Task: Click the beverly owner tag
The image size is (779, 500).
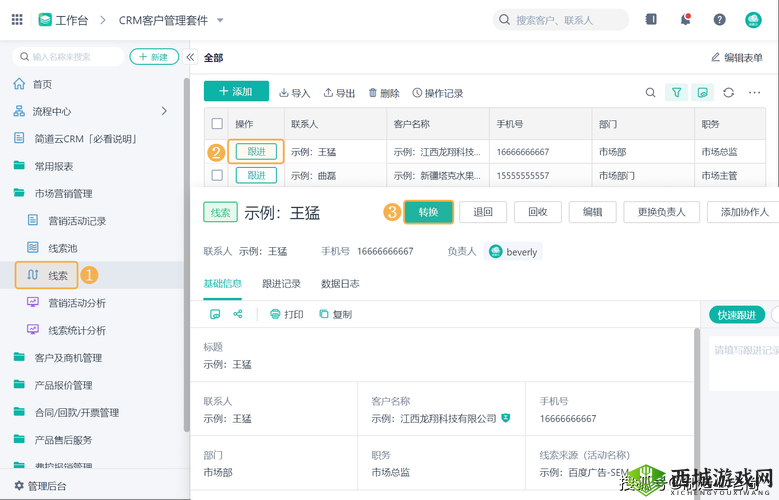Action: [x=513, y=251]
